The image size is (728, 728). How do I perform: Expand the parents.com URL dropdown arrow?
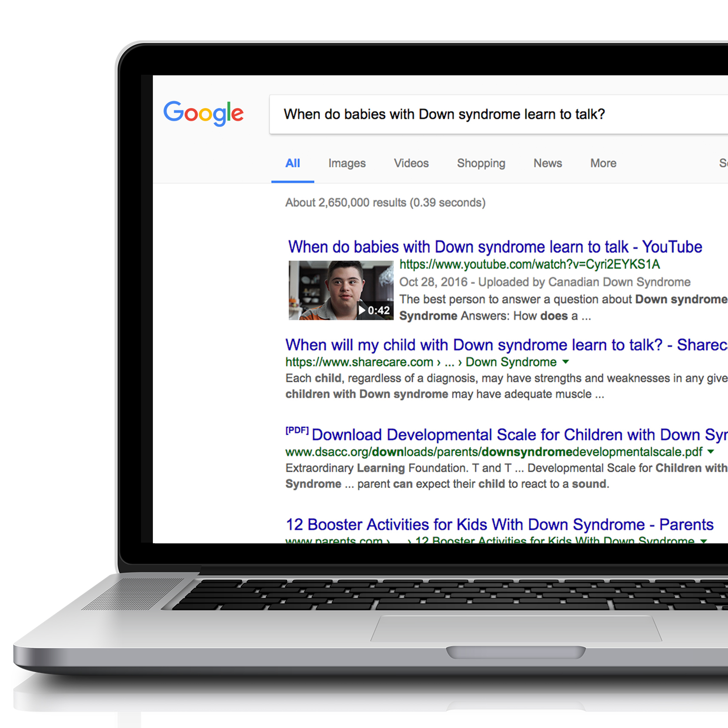point(703,541)
